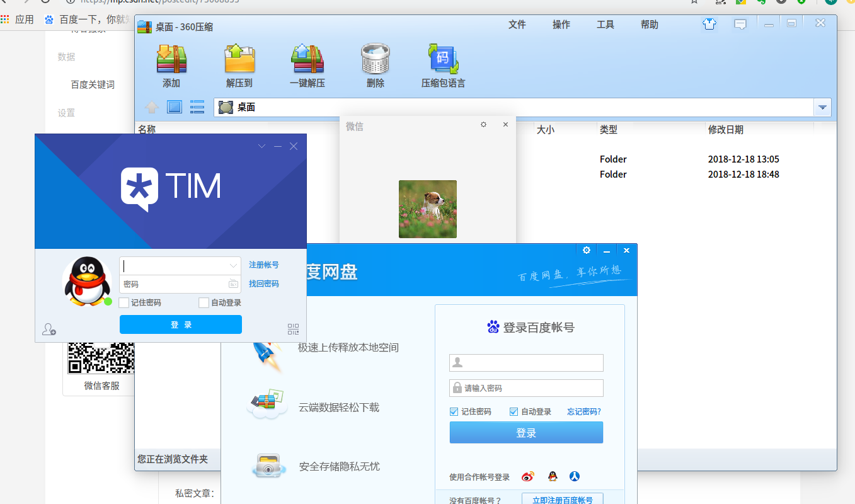Open the settings gear in 百度网盘
The height and width of the screenshot is (504, 855).
point(587,250)
